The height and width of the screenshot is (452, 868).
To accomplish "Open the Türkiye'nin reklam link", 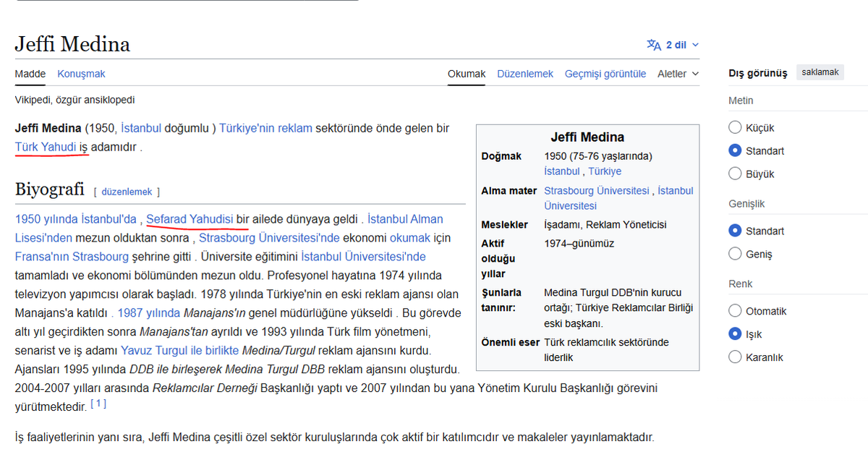I will click(x=265, y=129).
